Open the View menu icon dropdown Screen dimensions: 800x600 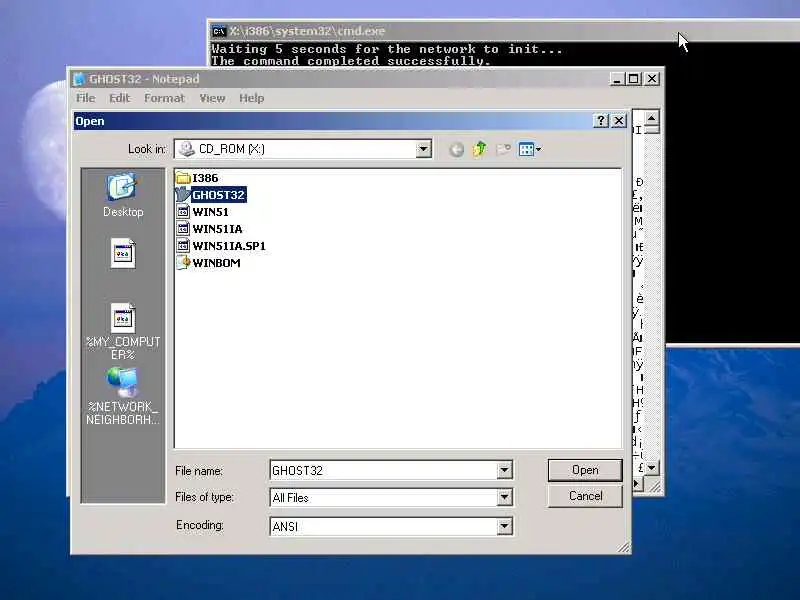[x=530, y=149]
